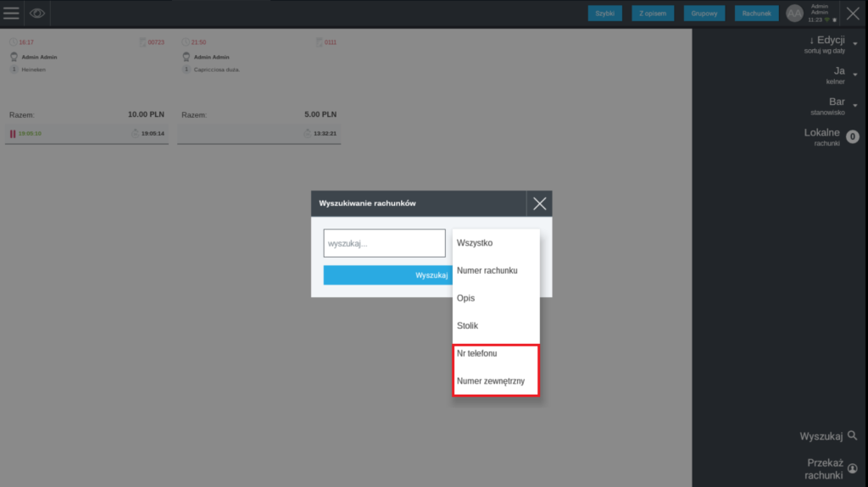Click the waiter icon on the Capricciosa bill
Screen dimensions: 868x487
[x=186, y=57]
